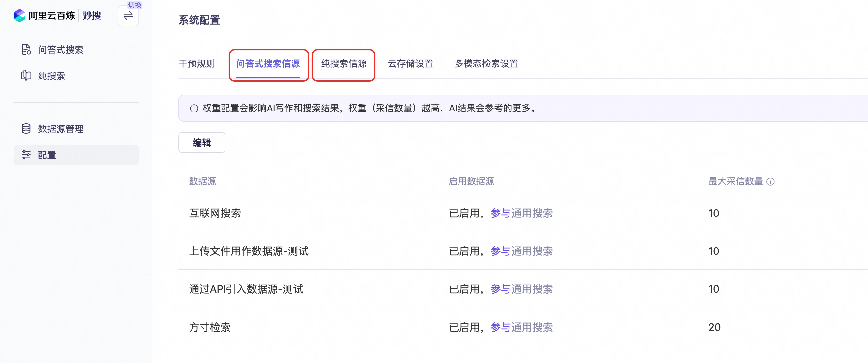
Task: Click info icon in weight notice banner
Action: tap(194, 108)
